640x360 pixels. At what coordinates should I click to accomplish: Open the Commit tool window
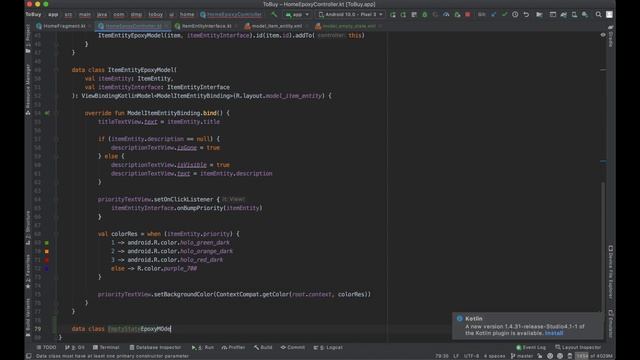(293, 347)
